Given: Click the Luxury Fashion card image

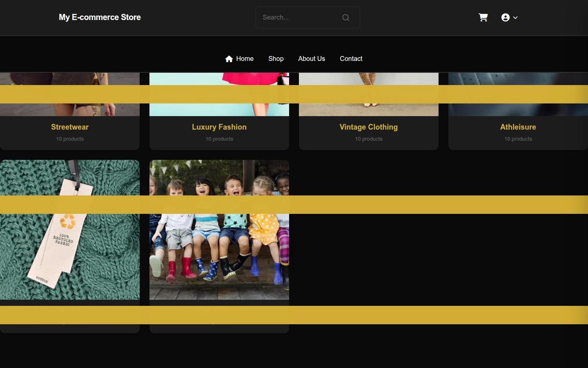Looking at the screenshot, I should [219, 94].
